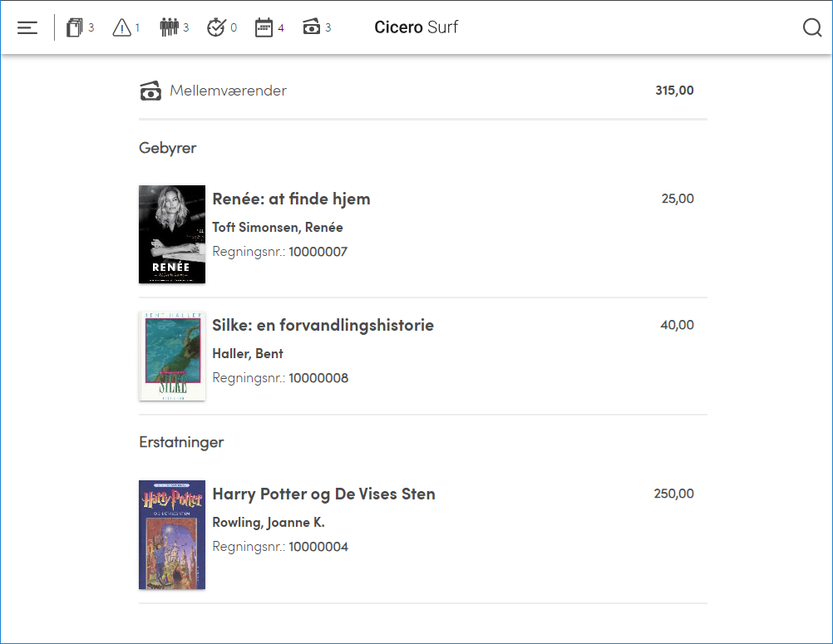The image size is (833, 644).
Task: Click the Silke book cover thumbnail
Action: (172, 356)
